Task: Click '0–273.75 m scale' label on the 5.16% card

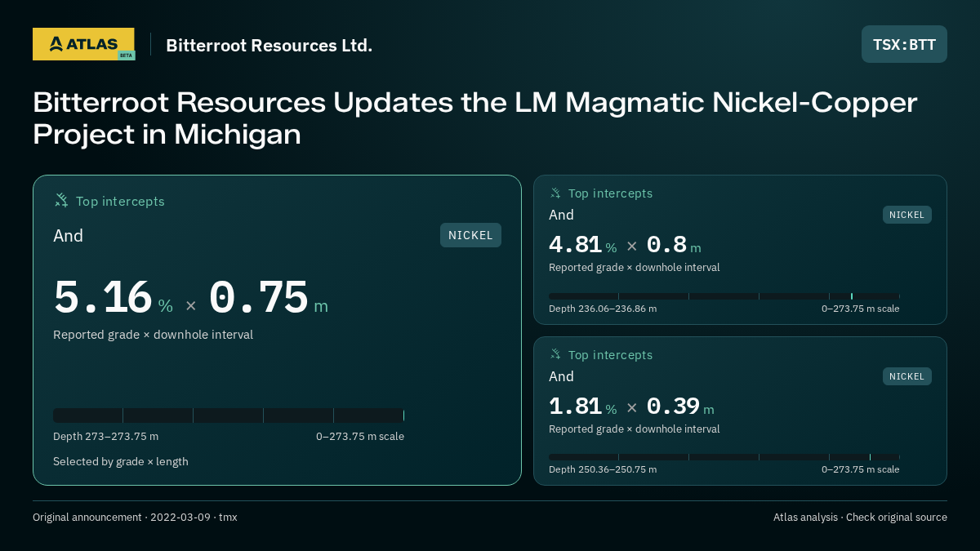Action: [360, 436]
